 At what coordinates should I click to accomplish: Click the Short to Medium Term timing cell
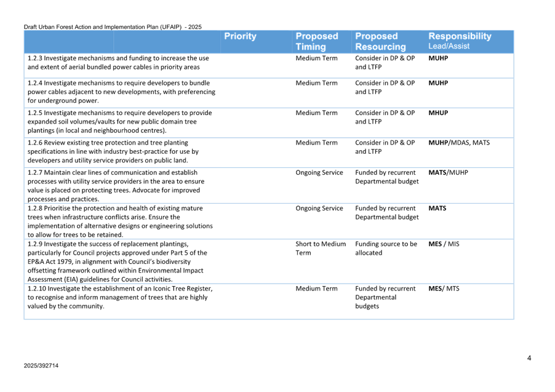(321, 248)
